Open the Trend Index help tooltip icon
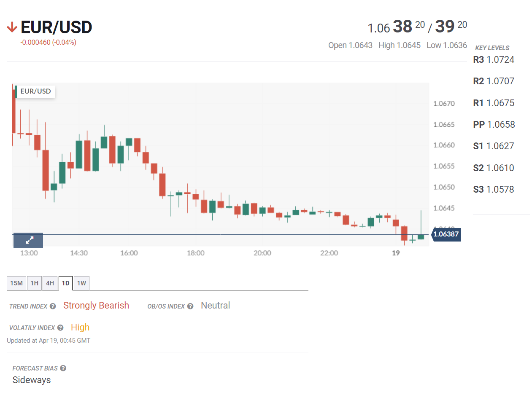 pyautogui.click(x=53, y=306)
